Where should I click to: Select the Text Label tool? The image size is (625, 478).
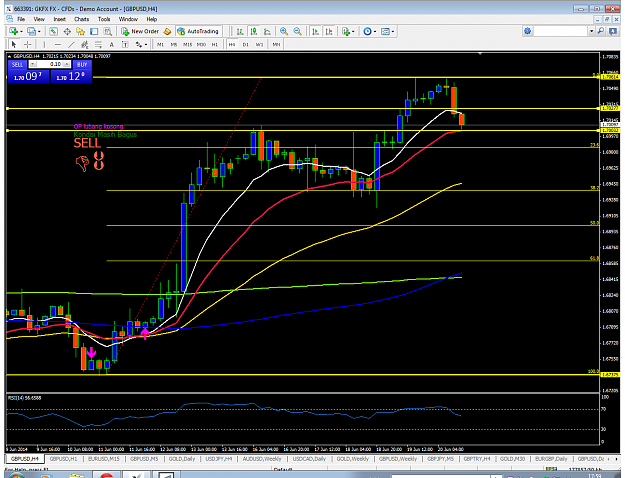tap(125, 44)
